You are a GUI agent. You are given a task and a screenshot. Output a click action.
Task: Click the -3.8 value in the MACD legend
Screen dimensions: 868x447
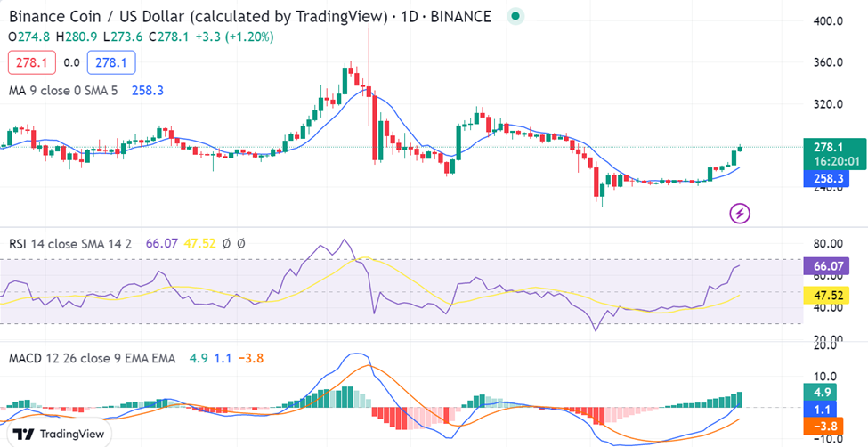[x=251, y=358]
